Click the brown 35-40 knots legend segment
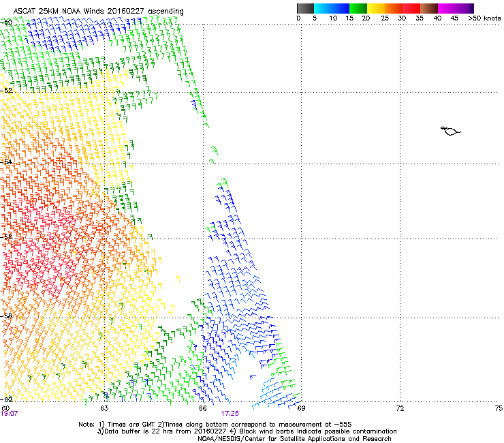 click(x=429, y=8)
